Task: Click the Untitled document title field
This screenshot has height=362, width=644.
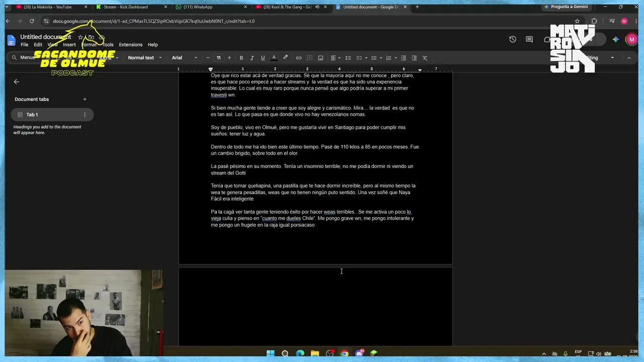Action: point(45,37)
